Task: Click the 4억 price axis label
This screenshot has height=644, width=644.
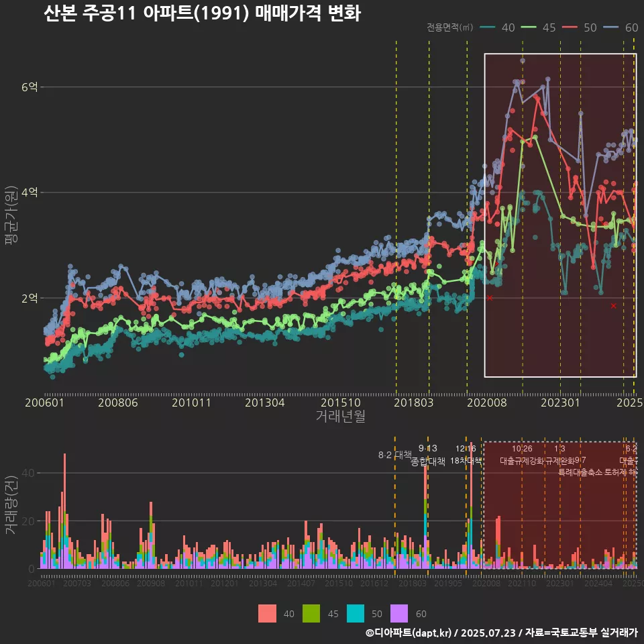Action: (30, 193)
